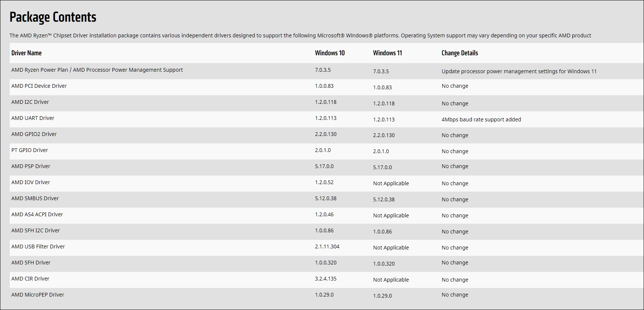Select the 'AMD PCI Device Driver' row name

(x=39, y=86)
